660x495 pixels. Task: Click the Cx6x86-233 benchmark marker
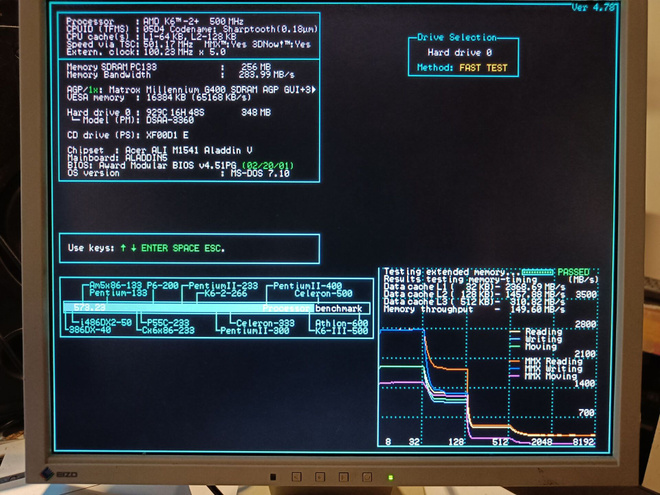tap(168, 330)
